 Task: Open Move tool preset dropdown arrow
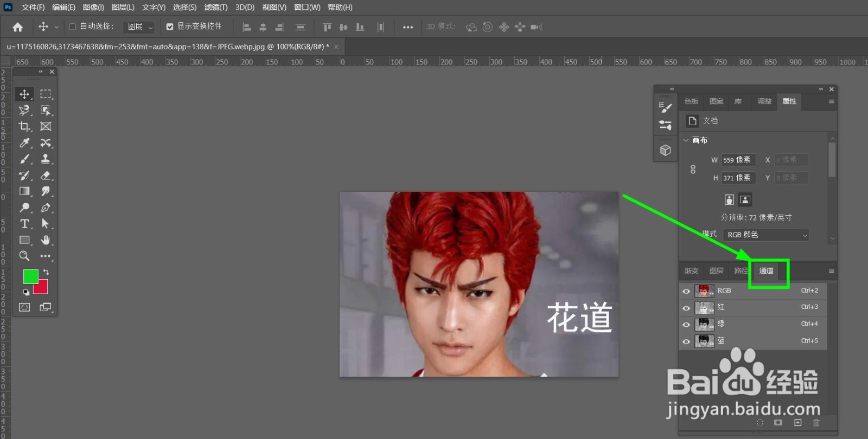(56, 27)
